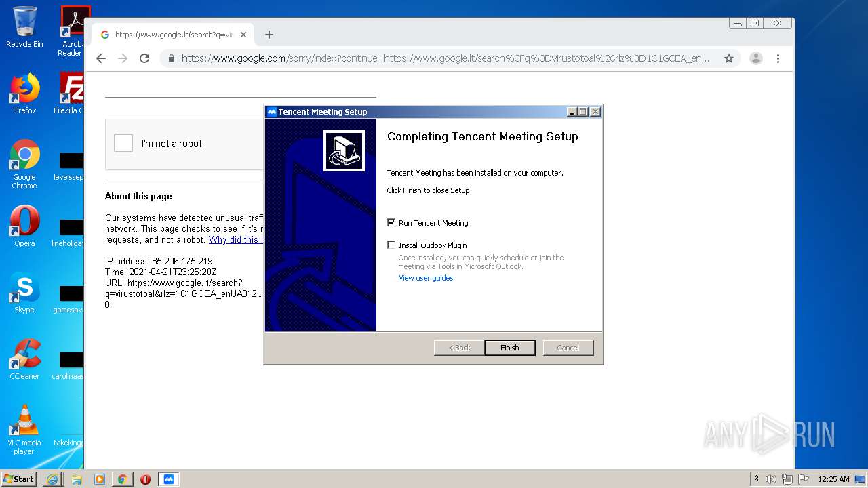Bookmark page with the star icon
868x488 pixels.
(729, 58)
